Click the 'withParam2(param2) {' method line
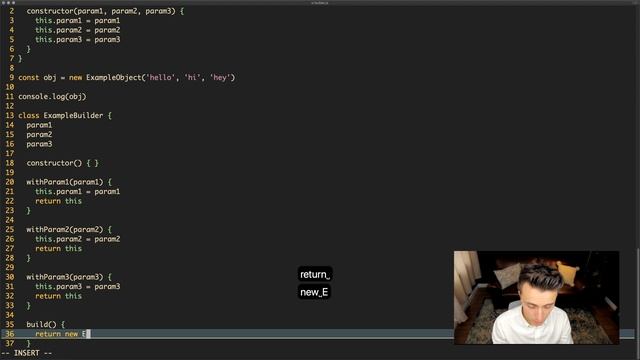The height and width of the screenshot is (360, 640). [x=69, y=229]
